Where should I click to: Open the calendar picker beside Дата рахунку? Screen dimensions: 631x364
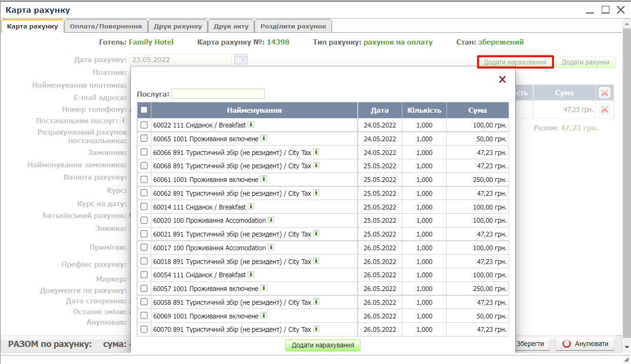241,60
